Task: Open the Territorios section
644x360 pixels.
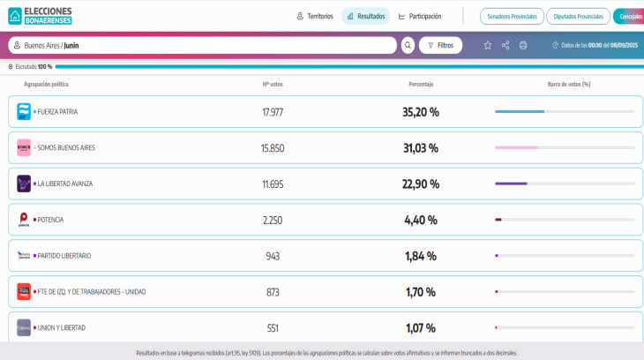Action: [315, 16]
